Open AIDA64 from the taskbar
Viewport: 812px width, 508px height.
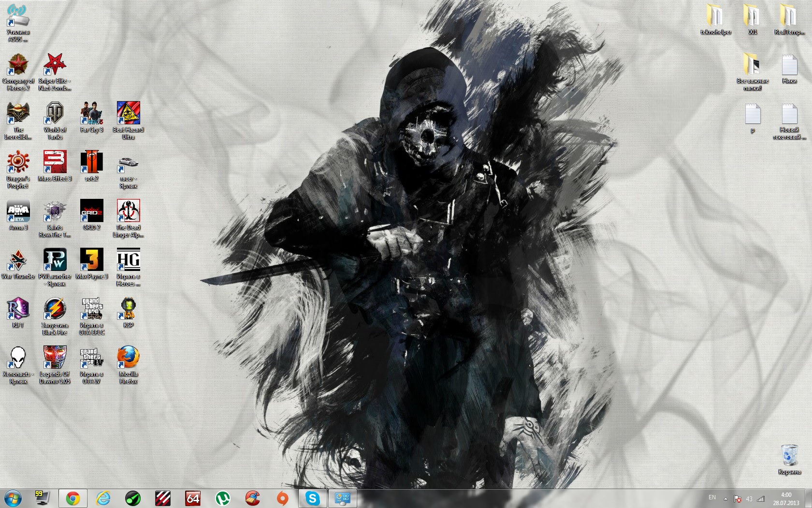[x=193, y=498]
